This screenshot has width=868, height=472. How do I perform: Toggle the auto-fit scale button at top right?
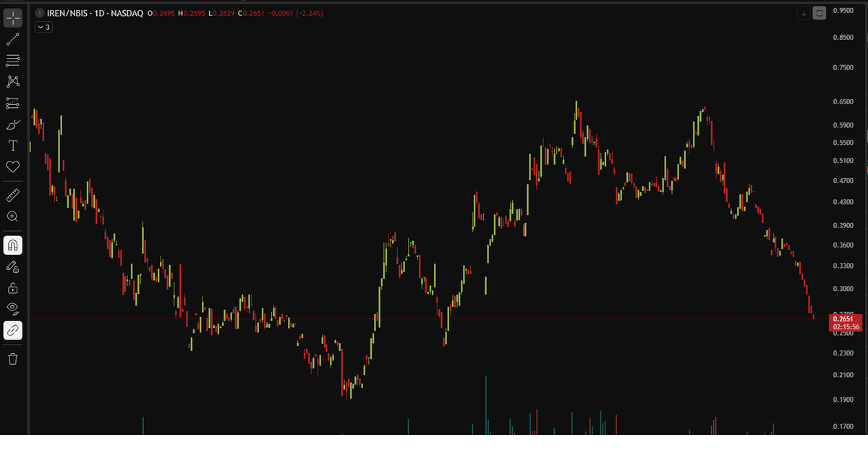pyautogui.click(x=820, y=12)
